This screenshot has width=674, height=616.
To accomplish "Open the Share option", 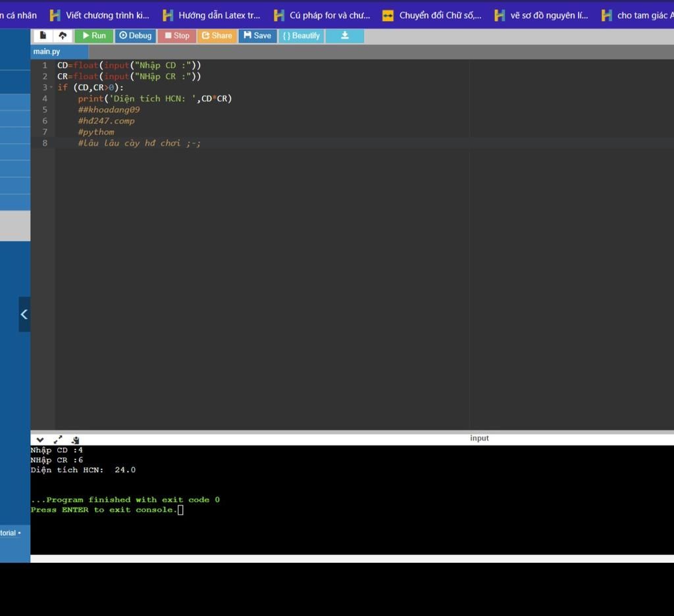I will 217,36.
